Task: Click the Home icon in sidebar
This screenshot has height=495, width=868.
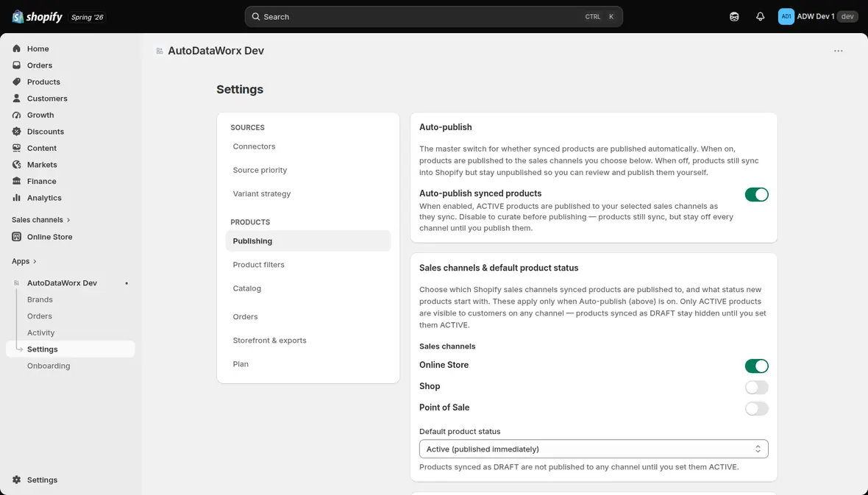Action: [17, 49]
